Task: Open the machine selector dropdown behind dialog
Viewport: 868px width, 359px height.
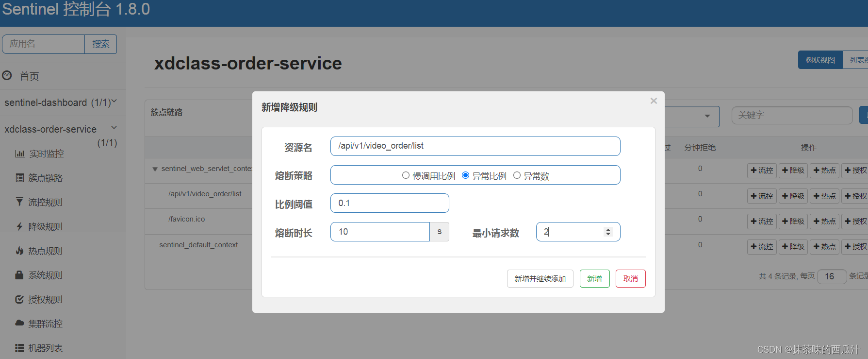Action: [x=692, y=116]
